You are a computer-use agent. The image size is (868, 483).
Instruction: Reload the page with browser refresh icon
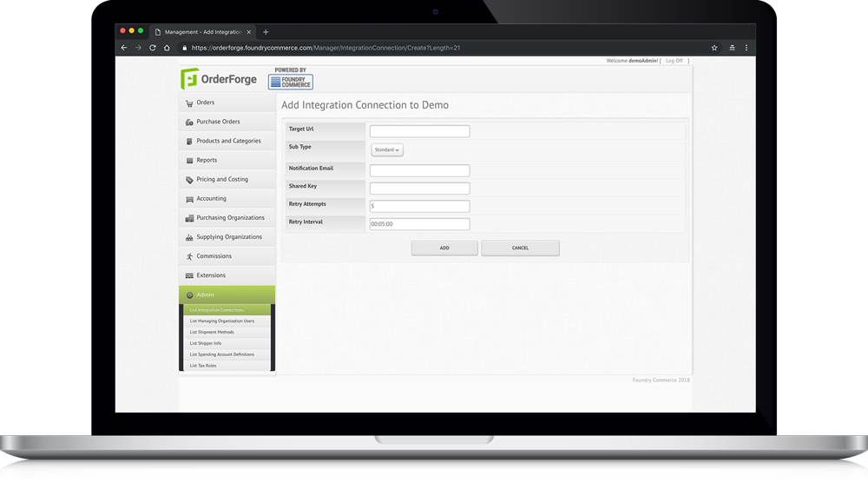point(153,48)
